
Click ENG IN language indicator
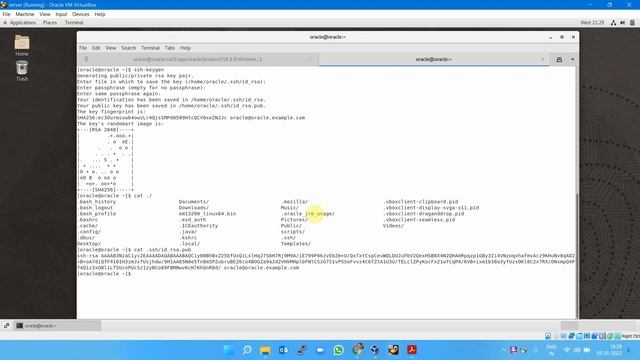551,350
